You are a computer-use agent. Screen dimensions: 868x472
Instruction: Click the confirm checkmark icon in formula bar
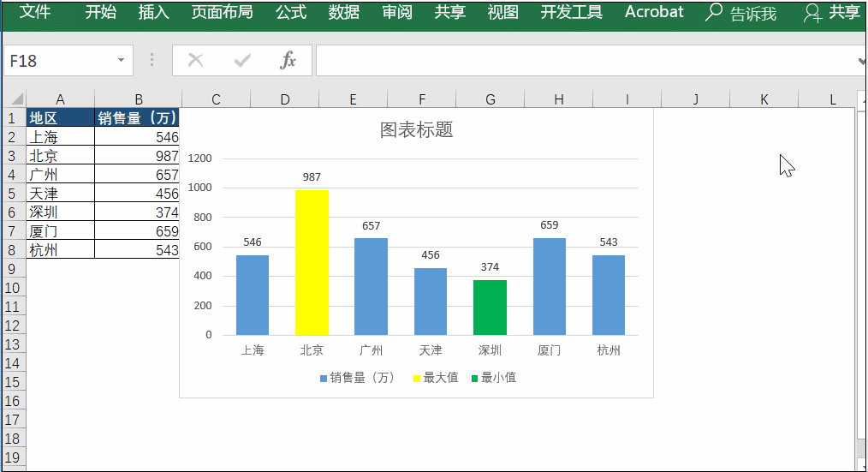(242, 60)
